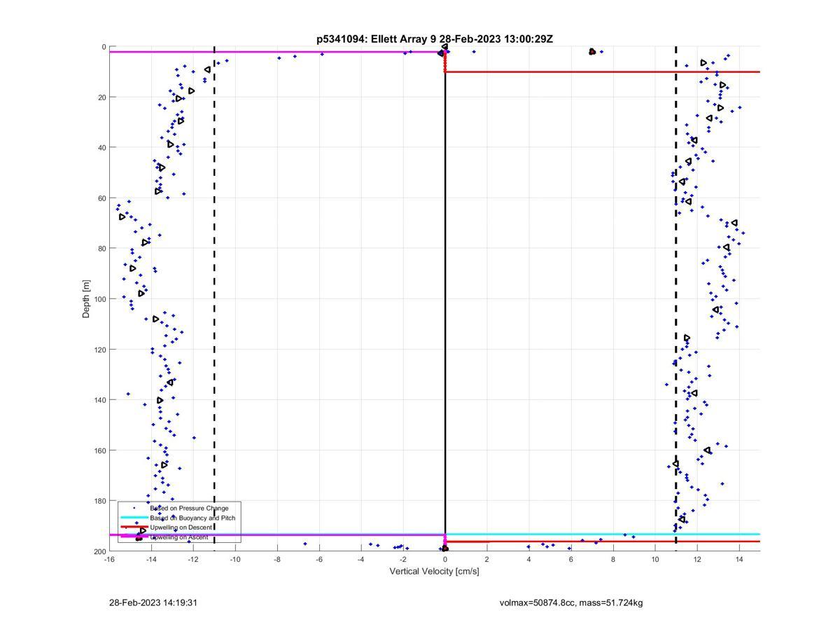Screen dimensions: 840x620
Task: Click depth axis tick label '140'
Action: [x=99, y=400]
